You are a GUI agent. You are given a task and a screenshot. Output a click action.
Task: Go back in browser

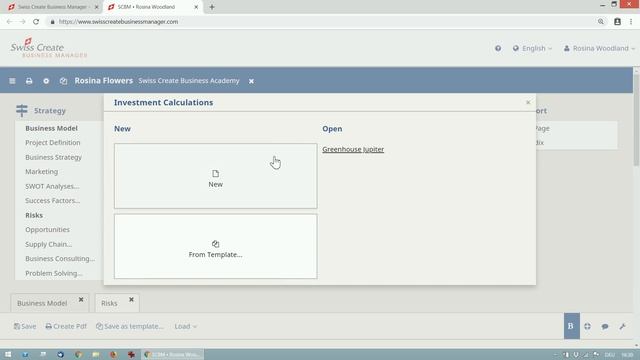click(9, 22)
